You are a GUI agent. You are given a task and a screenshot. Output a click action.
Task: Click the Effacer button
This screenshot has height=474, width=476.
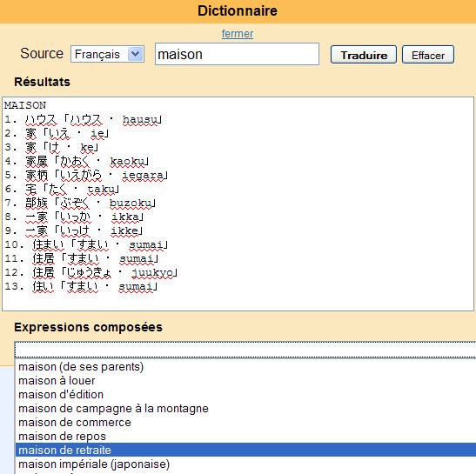click(428, 55)
